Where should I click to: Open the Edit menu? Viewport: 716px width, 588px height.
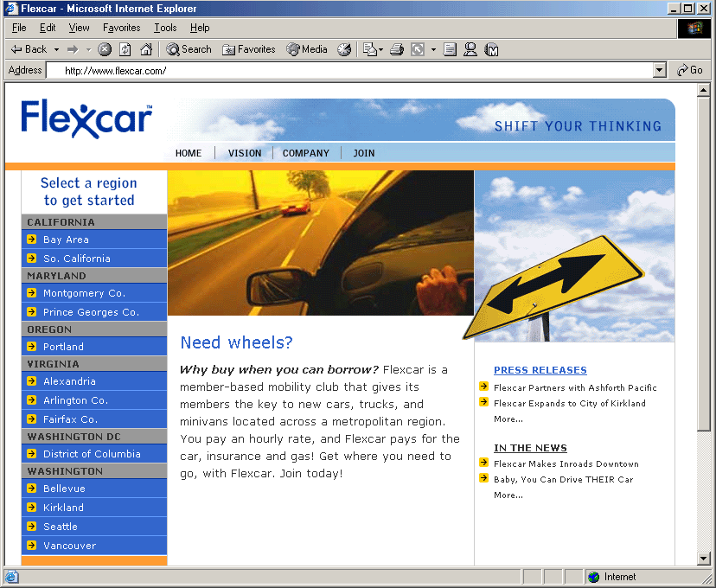[48, 28]
